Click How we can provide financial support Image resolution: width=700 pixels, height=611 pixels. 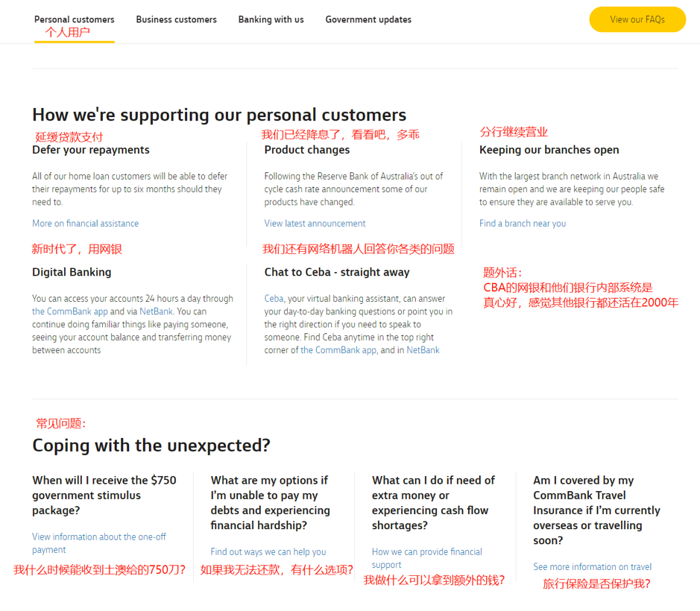426,552
